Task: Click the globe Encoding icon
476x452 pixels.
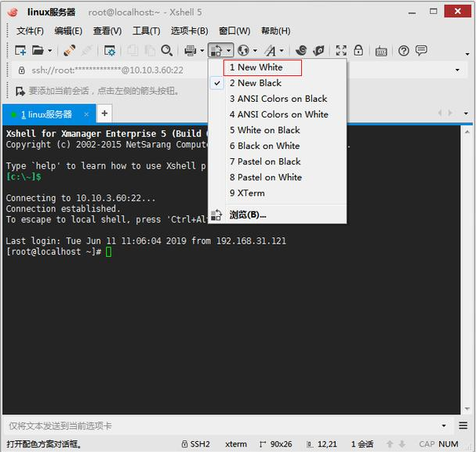Action: pos(243,51)
